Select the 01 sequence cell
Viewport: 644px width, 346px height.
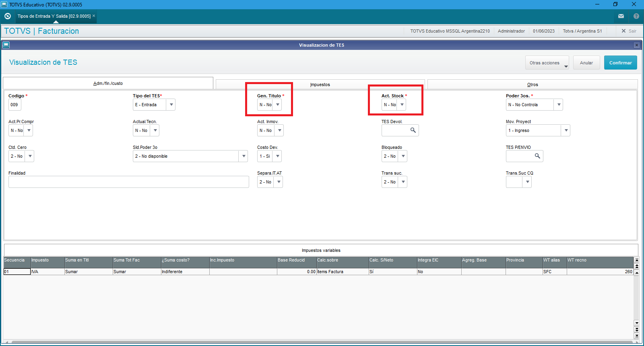click(17, 272)
